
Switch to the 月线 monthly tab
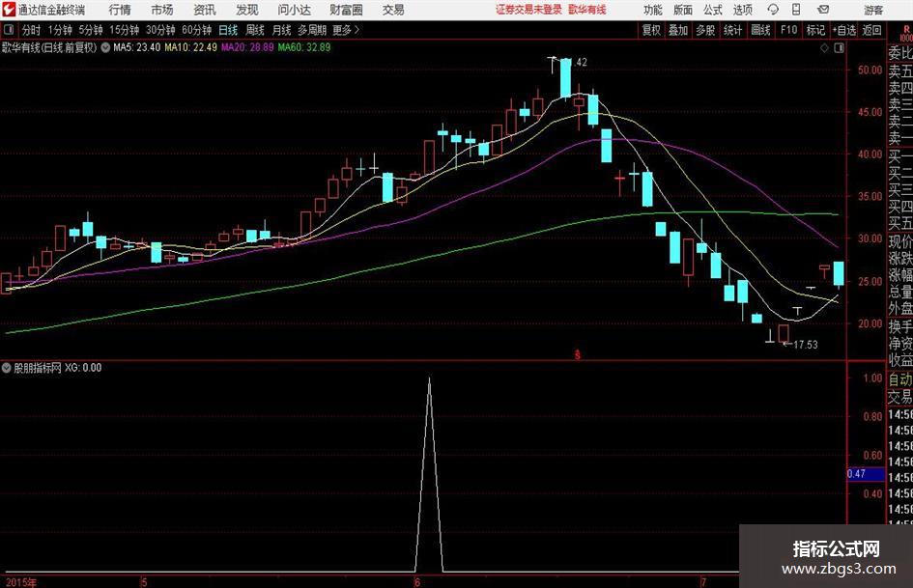tap(281, 30)
